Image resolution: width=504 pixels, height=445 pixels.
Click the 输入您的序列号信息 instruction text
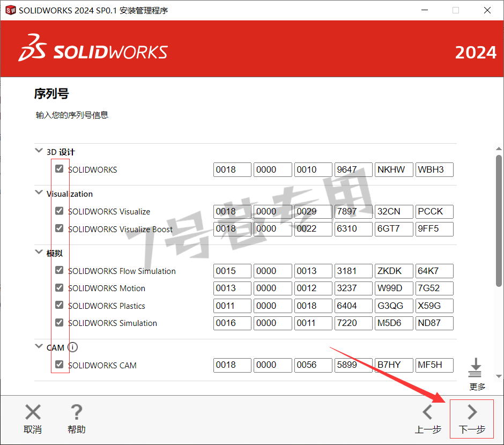[x=72, y=115]
